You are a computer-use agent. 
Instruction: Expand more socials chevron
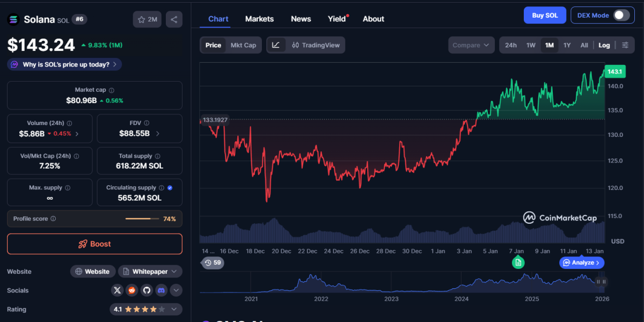(175, 290)
